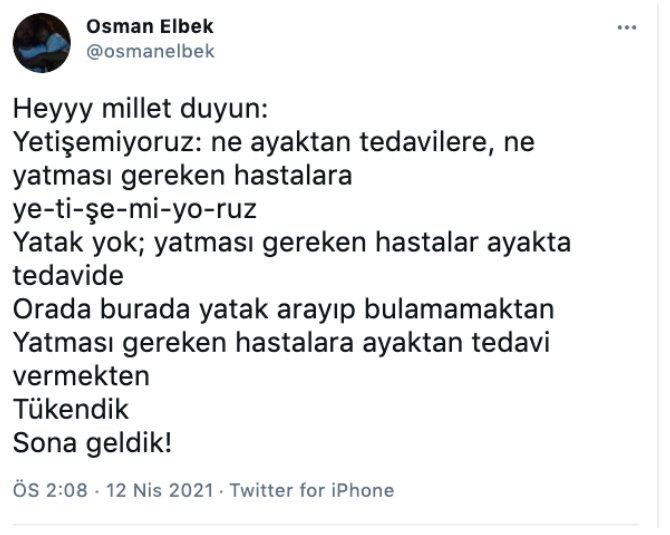Image resolution: width=670 pixels, height=535 pixels.
Task: Click the word 'Tükendik'
Action: tap(72, 411)
